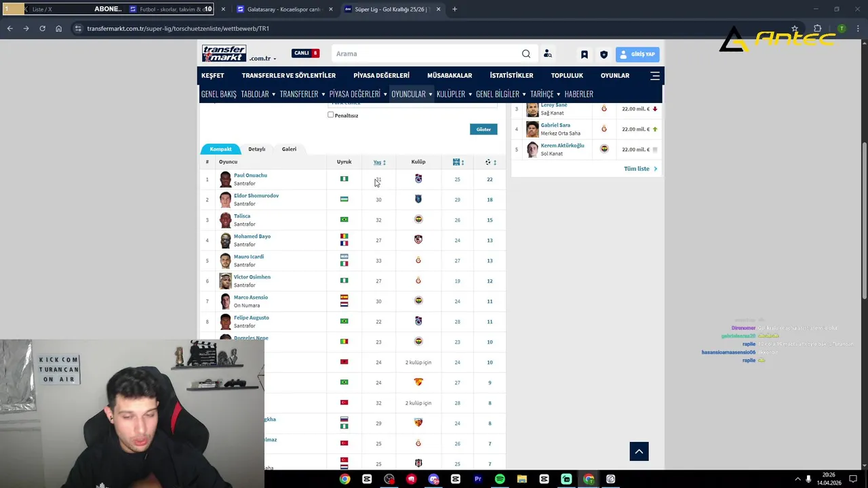Open a new browser tab
This screenshot has height=488, width=868.
click(454, 9)
